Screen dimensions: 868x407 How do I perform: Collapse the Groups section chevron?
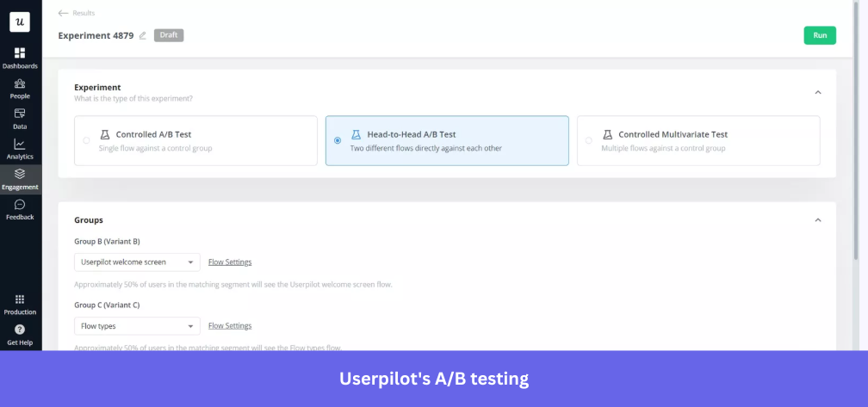coord(818,220)
